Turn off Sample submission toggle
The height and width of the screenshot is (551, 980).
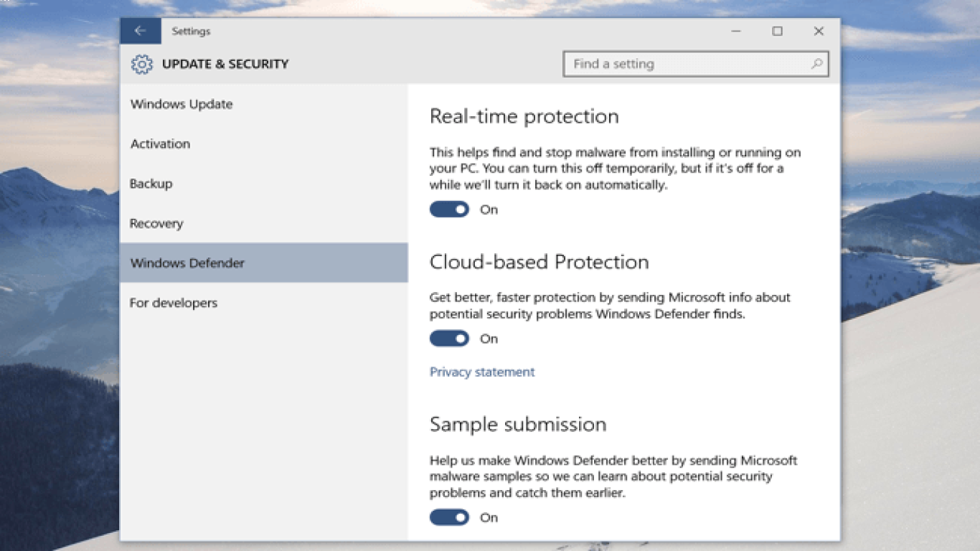tap(449, 517)
